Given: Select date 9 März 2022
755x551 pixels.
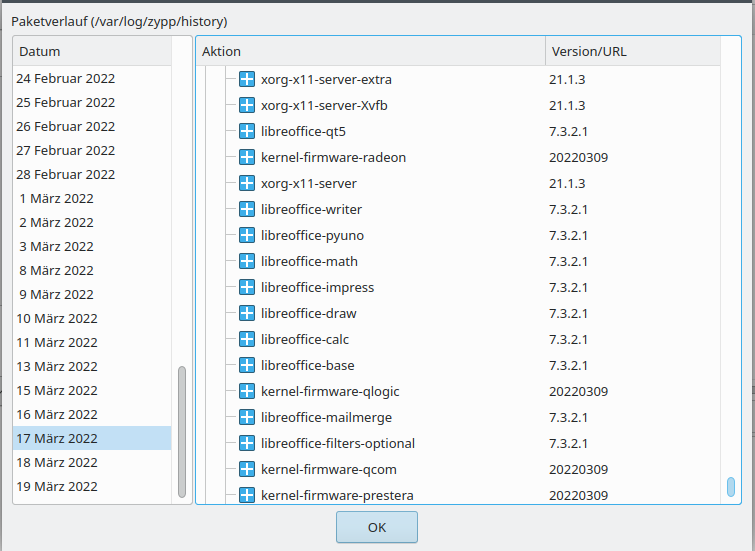Looking at the screenshot, I should coord(92,294).
